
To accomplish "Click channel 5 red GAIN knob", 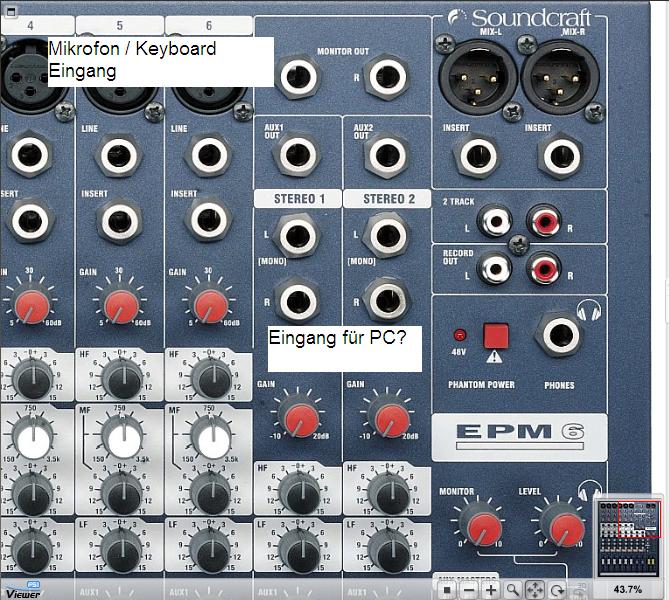I will click(x=121, y=306).
